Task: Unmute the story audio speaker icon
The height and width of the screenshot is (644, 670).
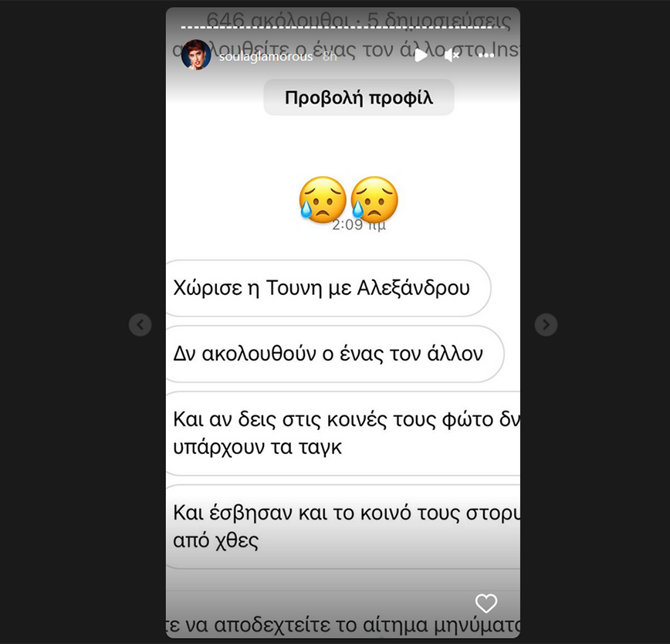Action: tap(452, 56)
